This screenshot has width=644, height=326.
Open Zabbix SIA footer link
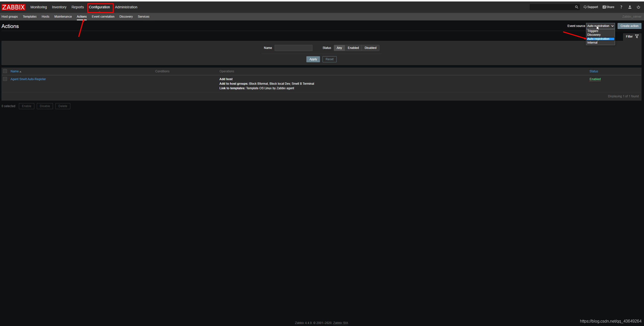click(340, 323)
